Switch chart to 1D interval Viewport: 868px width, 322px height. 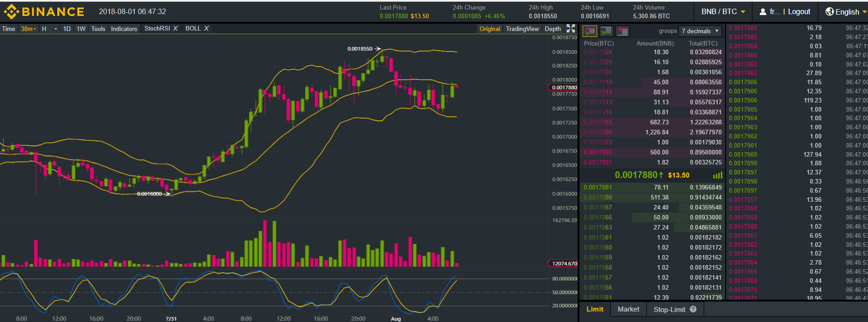[x=67, y=29]
